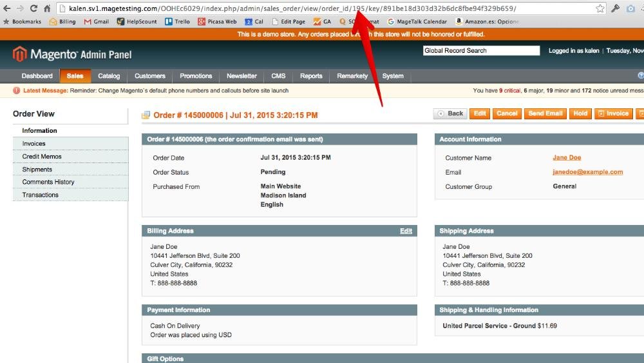Open the HelpScount bookmark
Viewport: 644px width, 363px height.
[137, 21]
